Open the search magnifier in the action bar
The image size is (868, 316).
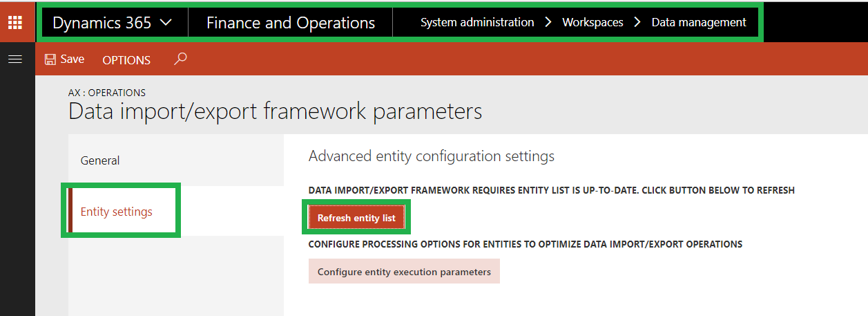(180, 59)
